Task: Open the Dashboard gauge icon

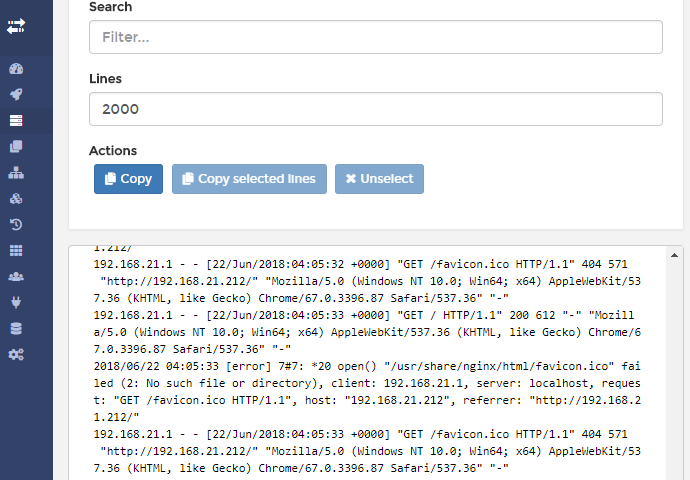Action: click(x=16, y=69)
